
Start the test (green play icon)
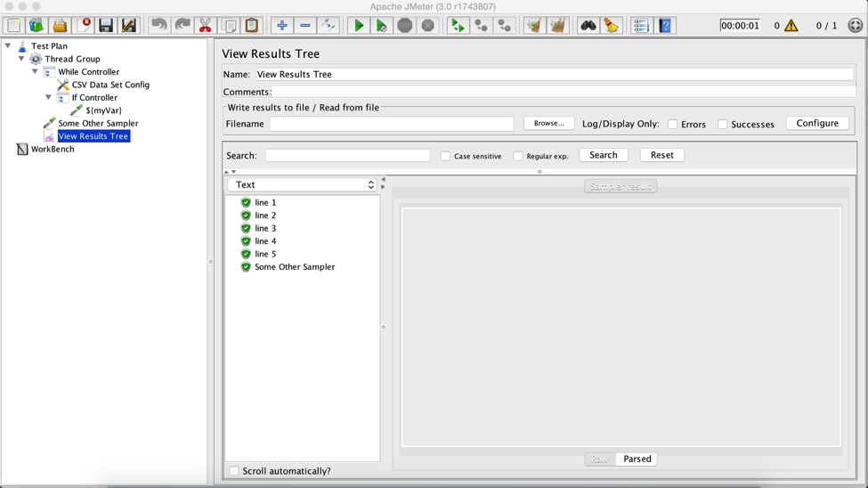pos(359,26)
